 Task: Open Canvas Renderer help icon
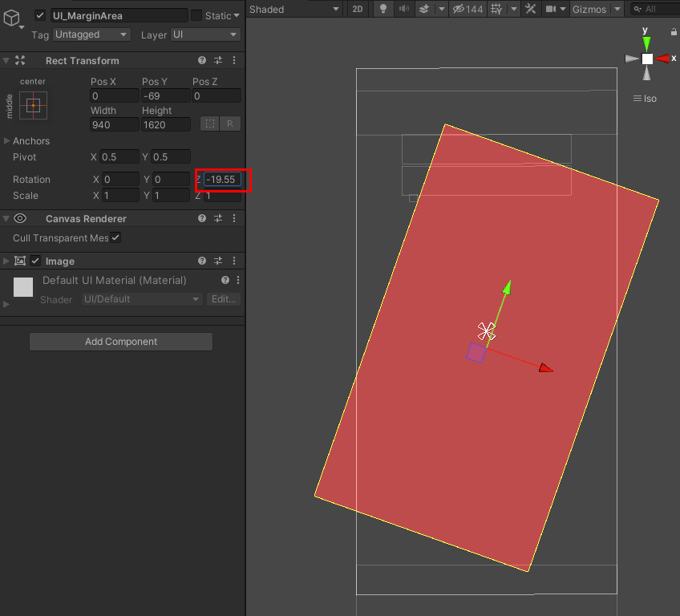202,218
